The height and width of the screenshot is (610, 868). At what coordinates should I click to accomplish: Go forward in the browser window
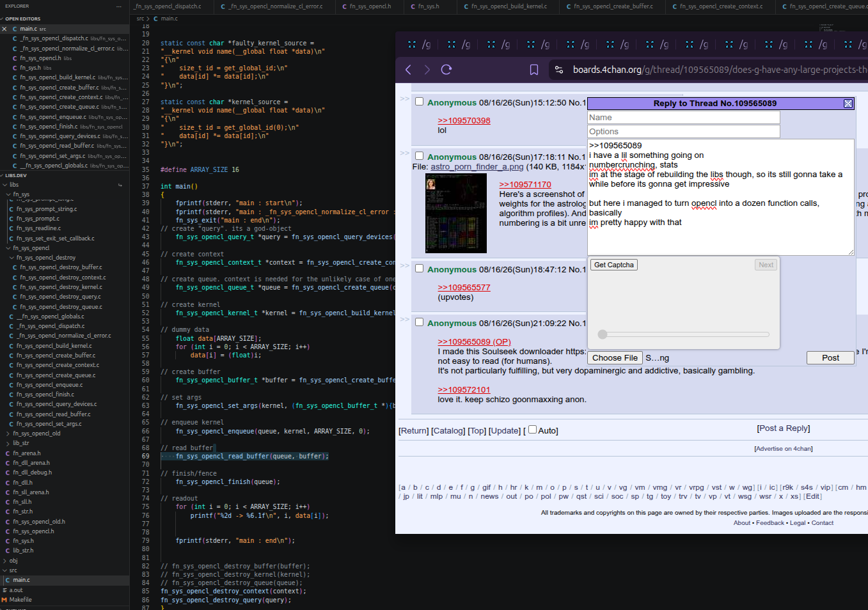point(427,70)
